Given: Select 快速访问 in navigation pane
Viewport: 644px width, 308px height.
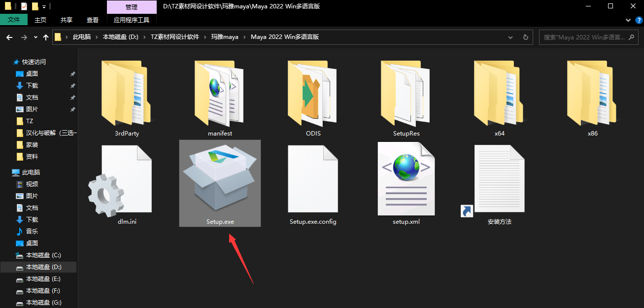Looking at the screenshot, I should 34,62.
